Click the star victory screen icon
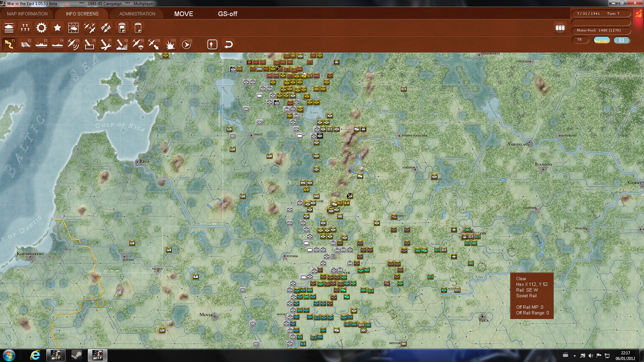The height and width of the screenshot is (362, 644). (57, 28)
